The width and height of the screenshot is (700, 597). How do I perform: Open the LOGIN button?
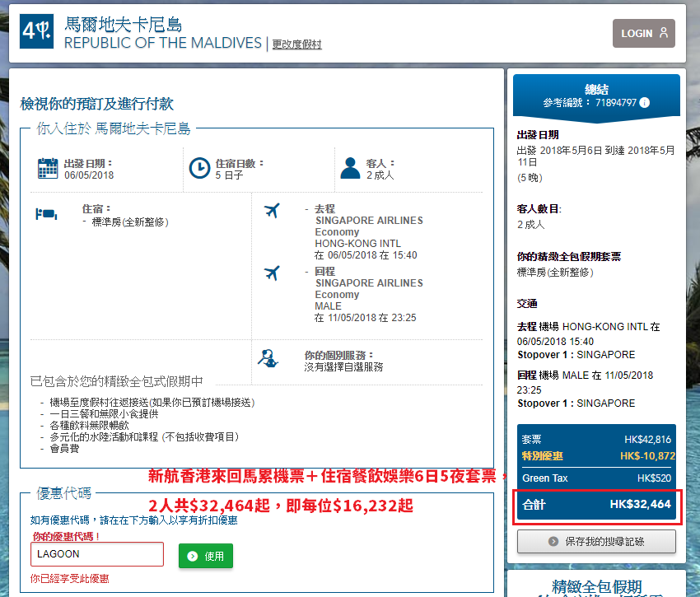coord(643,34)
